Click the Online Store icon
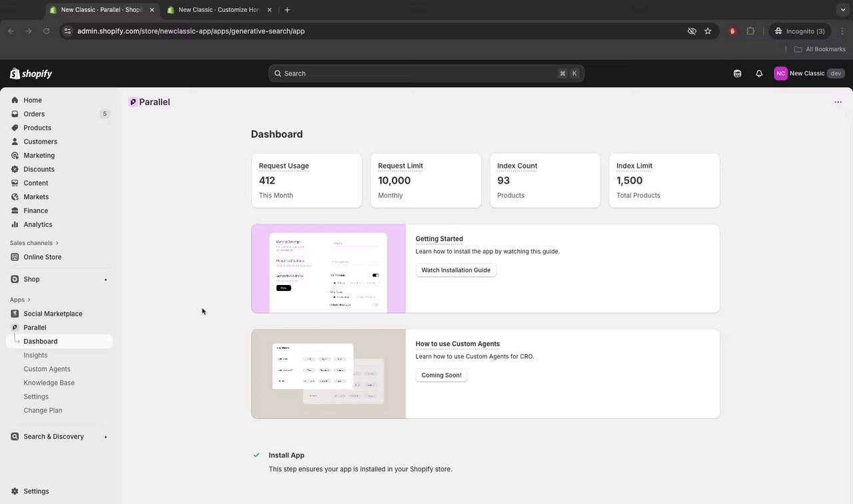 click(x=15, y=257)
